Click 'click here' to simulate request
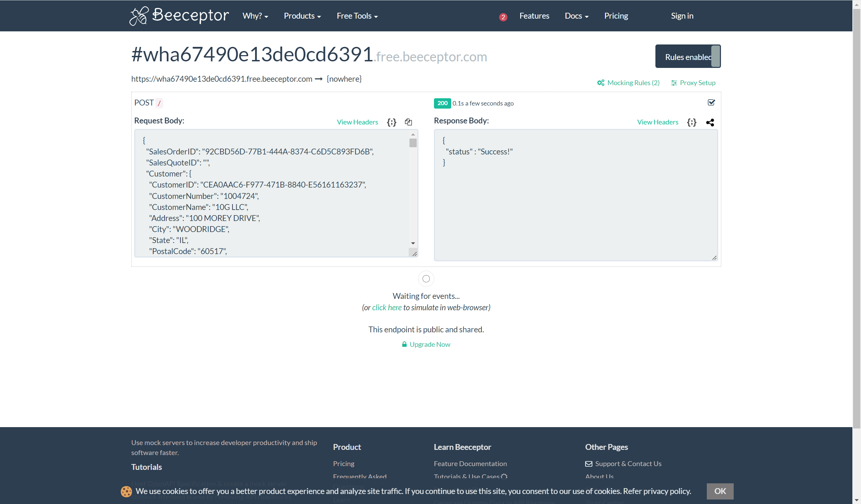 point(387,308)
